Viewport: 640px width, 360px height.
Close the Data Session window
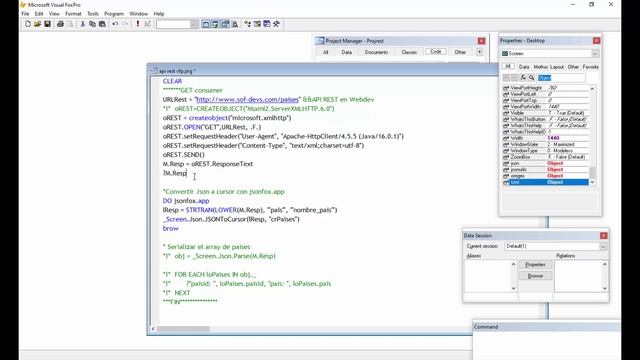coord(604,236)
